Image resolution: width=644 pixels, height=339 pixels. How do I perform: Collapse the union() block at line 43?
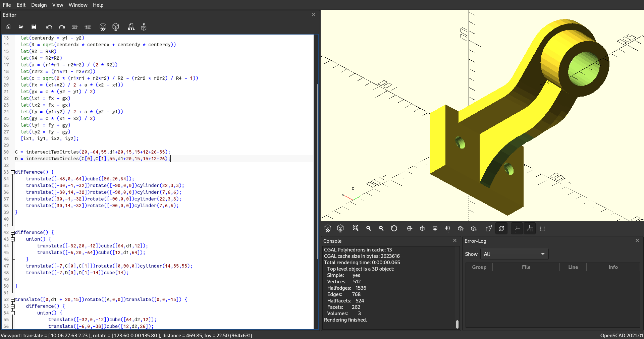pyautogui.click(x=12, y=239)
